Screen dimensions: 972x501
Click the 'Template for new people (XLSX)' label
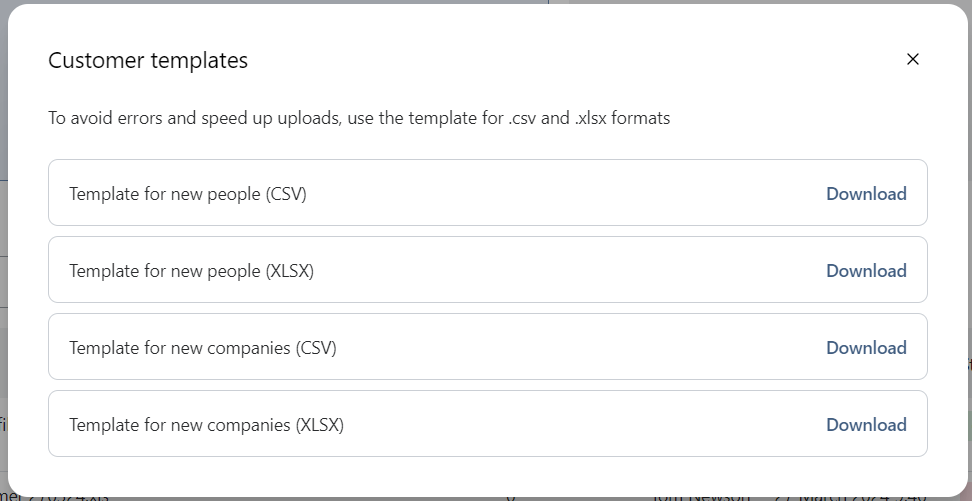[x=191, y=271]
